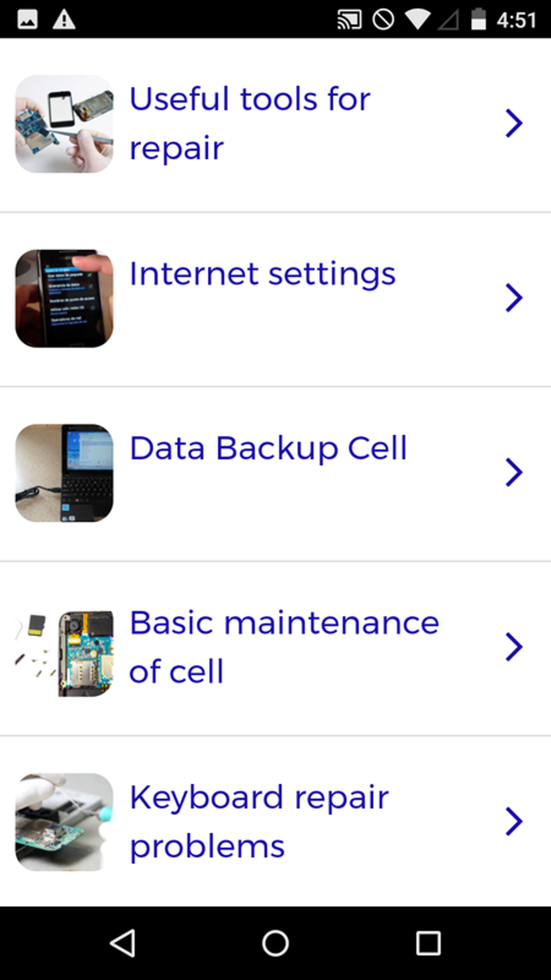This screenshot has width=551, height=980.
Task: Tap the battery status icon
Action: [x=478, y=20]
